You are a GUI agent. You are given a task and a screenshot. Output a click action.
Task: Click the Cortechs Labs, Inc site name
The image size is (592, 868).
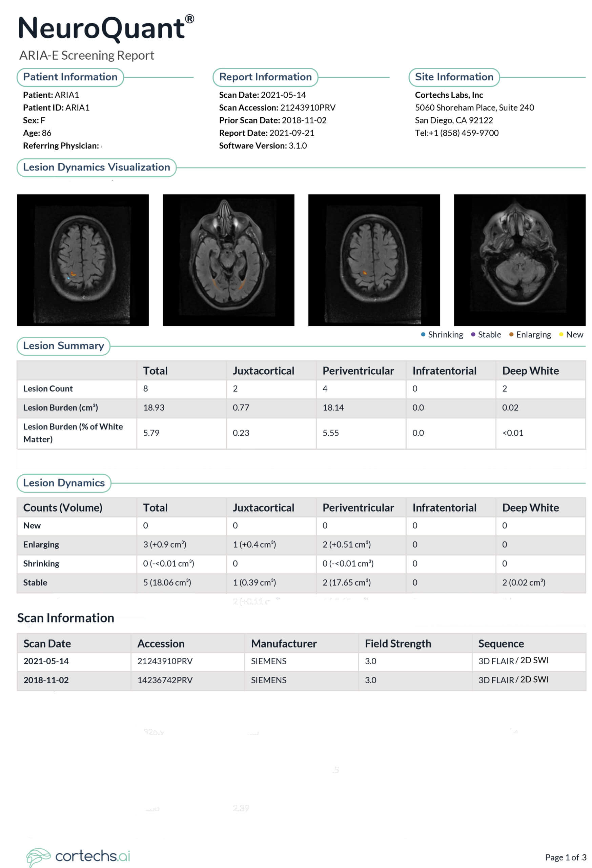pyautogui.click(x=449, y=95)
